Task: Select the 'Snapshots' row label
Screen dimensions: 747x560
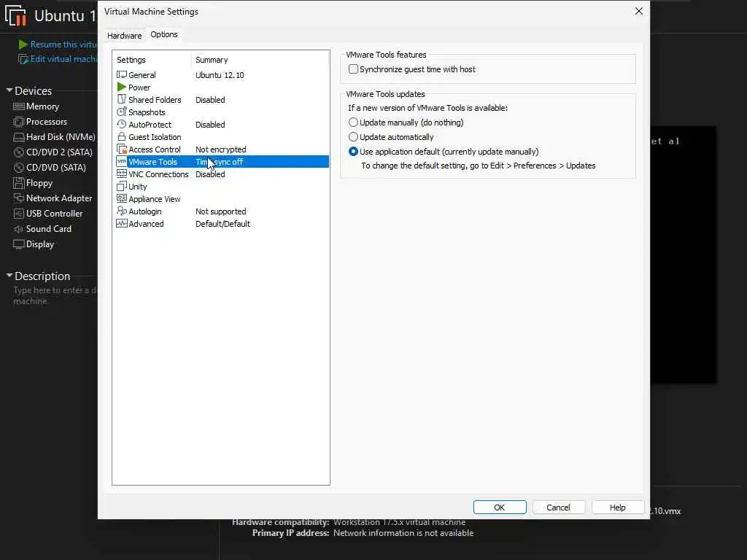Action: (x=147, y=112)
